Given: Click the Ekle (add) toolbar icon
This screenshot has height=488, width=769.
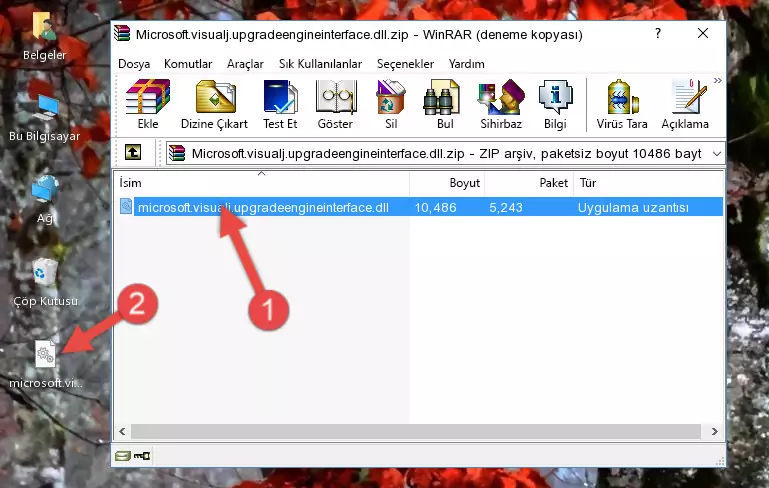Looking at the screenshot, I should (x=148, y=104).
